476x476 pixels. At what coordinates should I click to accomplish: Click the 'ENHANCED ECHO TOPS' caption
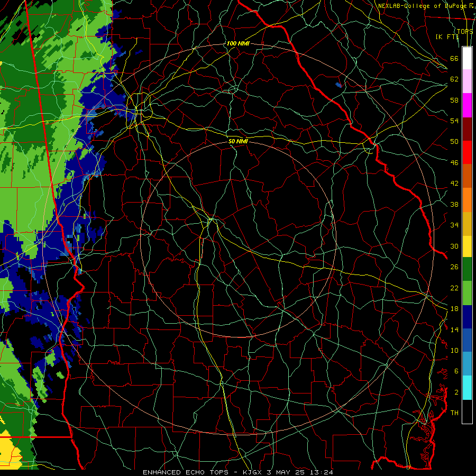point(187,472)
